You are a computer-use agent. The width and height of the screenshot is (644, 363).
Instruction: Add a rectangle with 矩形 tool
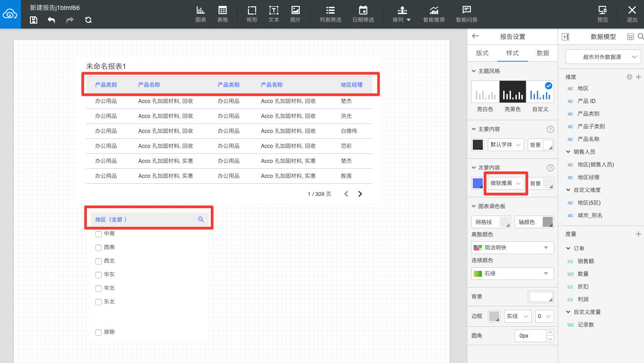[x=252, y=14]
